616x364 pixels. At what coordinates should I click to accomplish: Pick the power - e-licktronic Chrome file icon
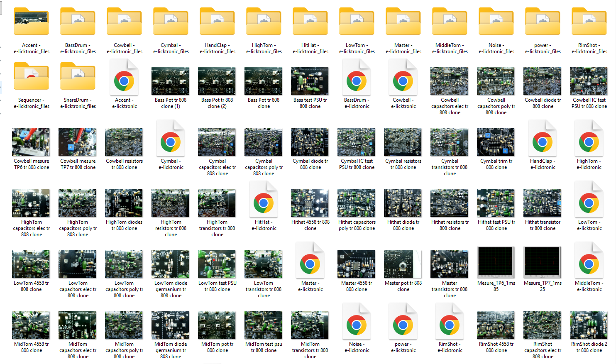click(403, 321)
